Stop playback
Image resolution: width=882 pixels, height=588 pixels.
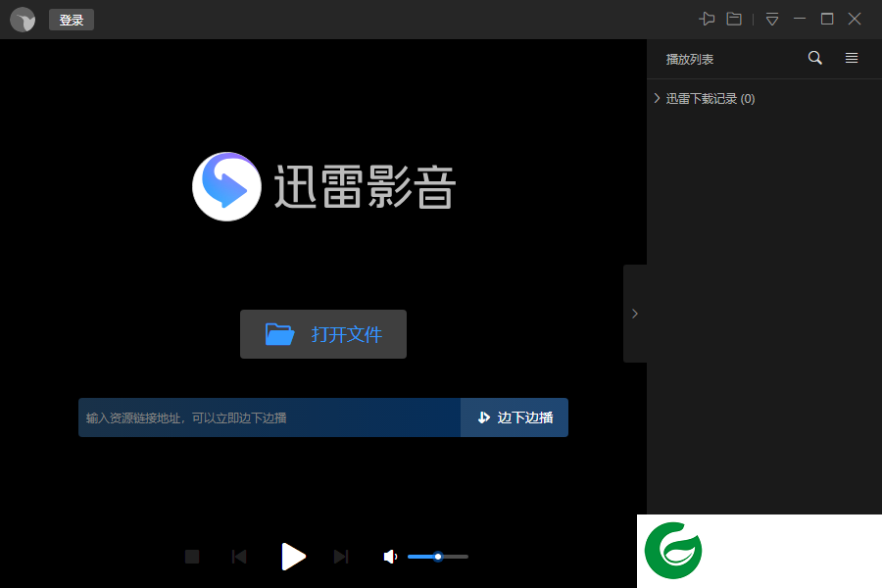(x=192, y=557)
